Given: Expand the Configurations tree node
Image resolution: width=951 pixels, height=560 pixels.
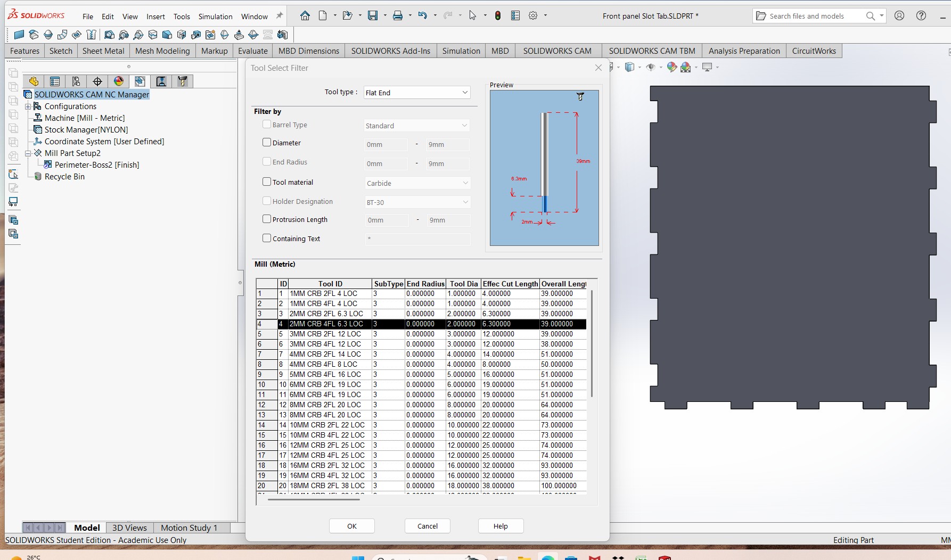Looking at the screenshot, I should point(28,106).
